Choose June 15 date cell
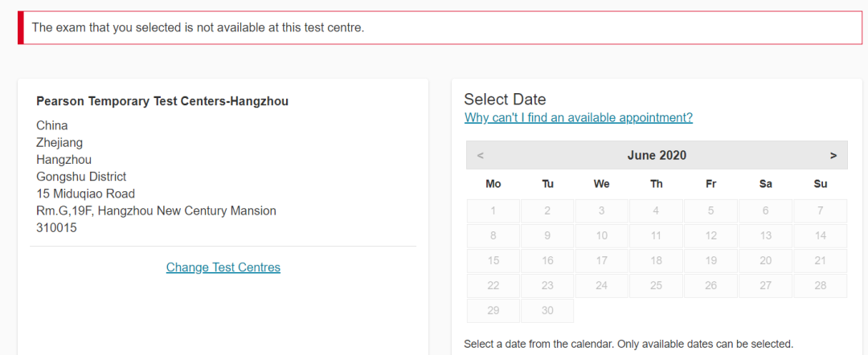Viewport: 868px width, 355px height. (493, 261)
